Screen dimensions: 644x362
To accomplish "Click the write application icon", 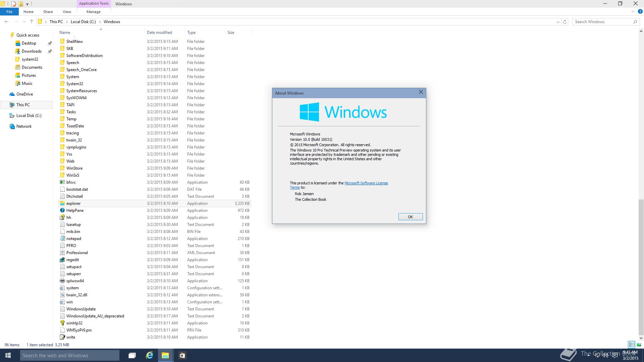I will [62, 337].
